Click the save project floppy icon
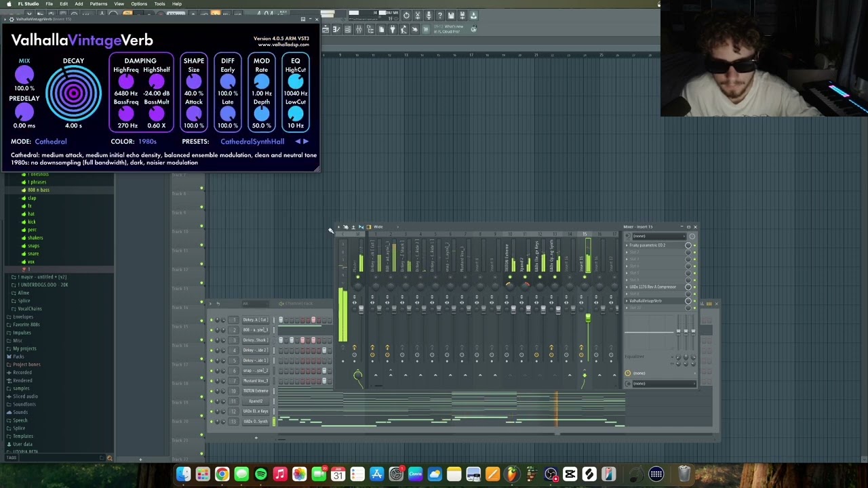The image size is (868, 488). tap(451, 16)
